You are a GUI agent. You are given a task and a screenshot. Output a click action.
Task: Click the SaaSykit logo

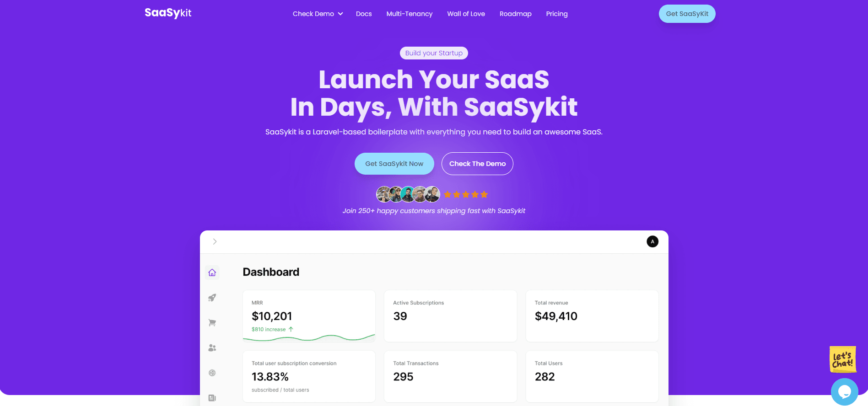pyautogui.click(x=168, y=13)
